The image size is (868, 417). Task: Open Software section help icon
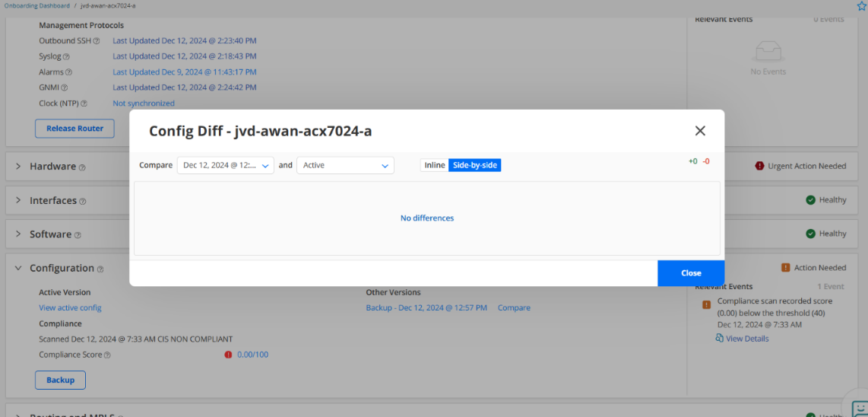[x=78, y=235]
